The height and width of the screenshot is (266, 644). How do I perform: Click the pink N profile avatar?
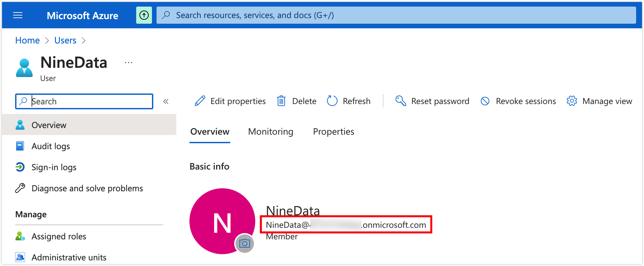222,221
